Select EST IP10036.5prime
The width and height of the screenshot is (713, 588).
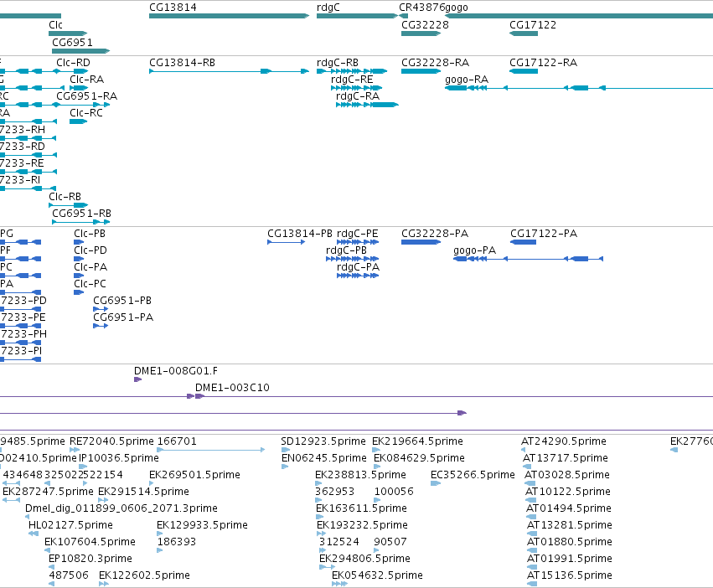click(83, 467)
